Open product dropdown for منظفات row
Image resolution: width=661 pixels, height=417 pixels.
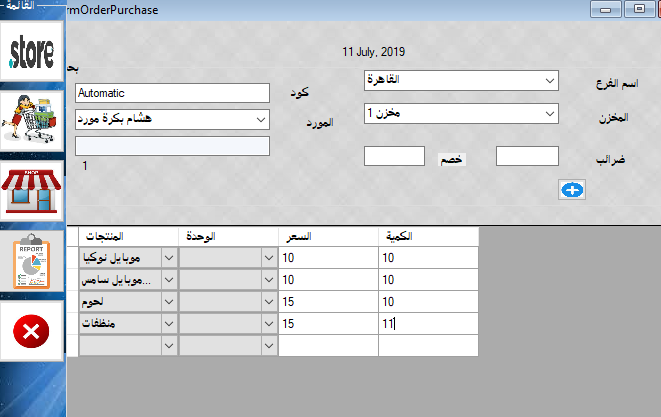pyautogui.click(x=169, y=323)
